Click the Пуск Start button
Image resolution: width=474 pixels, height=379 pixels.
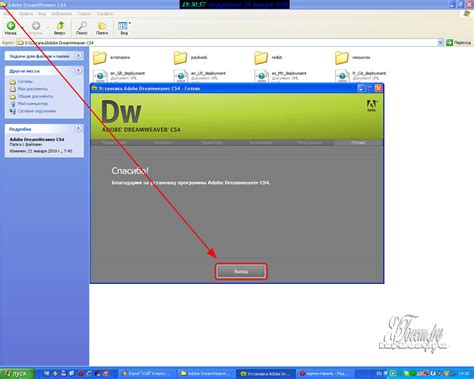[x=17, y=374]
